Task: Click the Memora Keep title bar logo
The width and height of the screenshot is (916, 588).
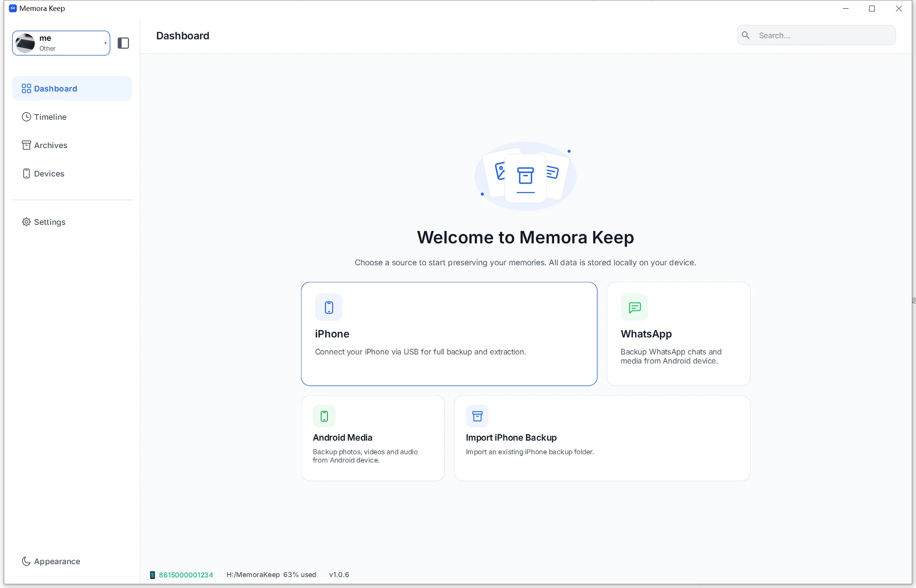Action: pyautogui.click(x=13, y=8)
